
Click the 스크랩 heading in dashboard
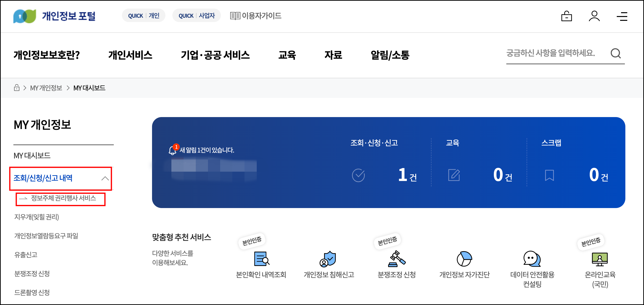click(x=551, y=143)
